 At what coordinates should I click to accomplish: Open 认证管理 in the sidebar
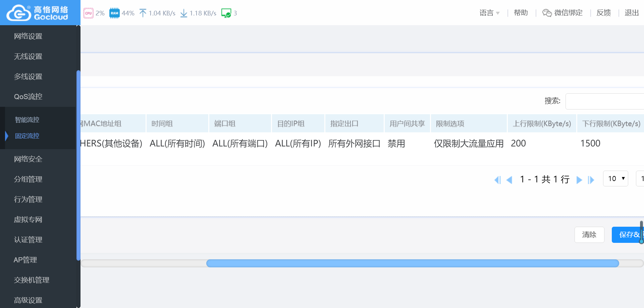(x=28, y=240)
